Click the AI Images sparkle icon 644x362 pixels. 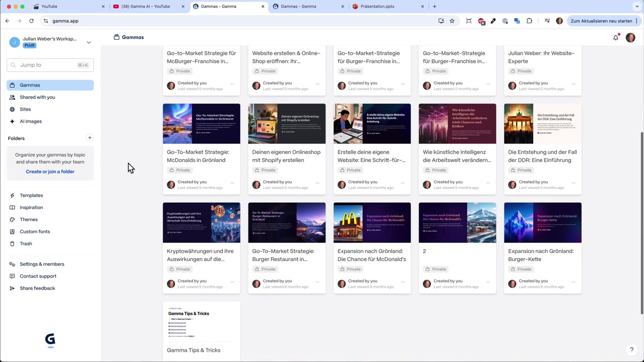[x=12, y=121]
